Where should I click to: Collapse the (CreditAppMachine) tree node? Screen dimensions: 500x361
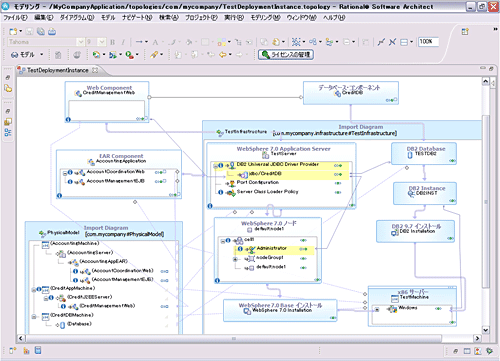34,290
